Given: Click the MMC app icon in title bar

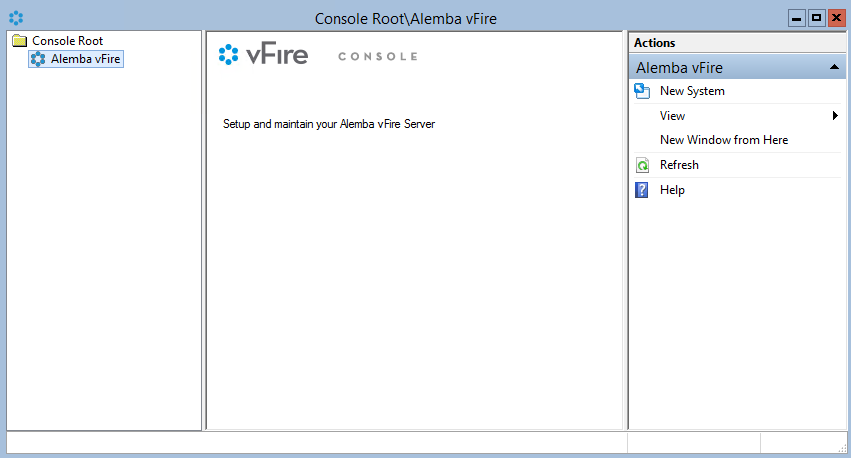Looking at the screenshot, I should 15,18.
